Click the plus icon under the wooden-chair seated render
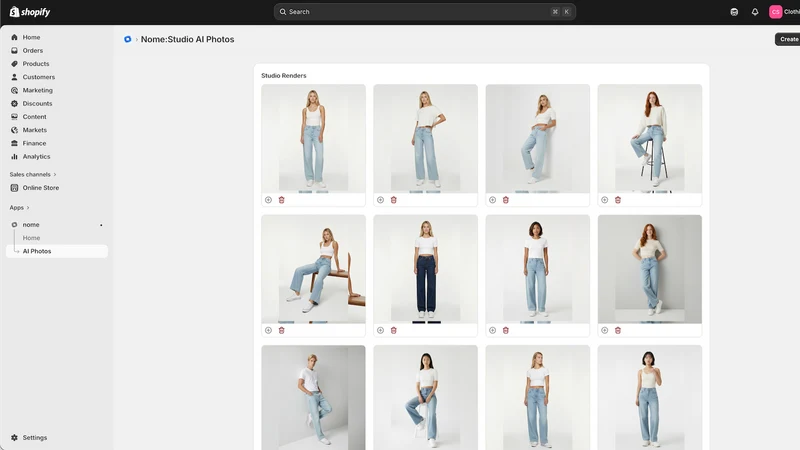 [268, 331]
